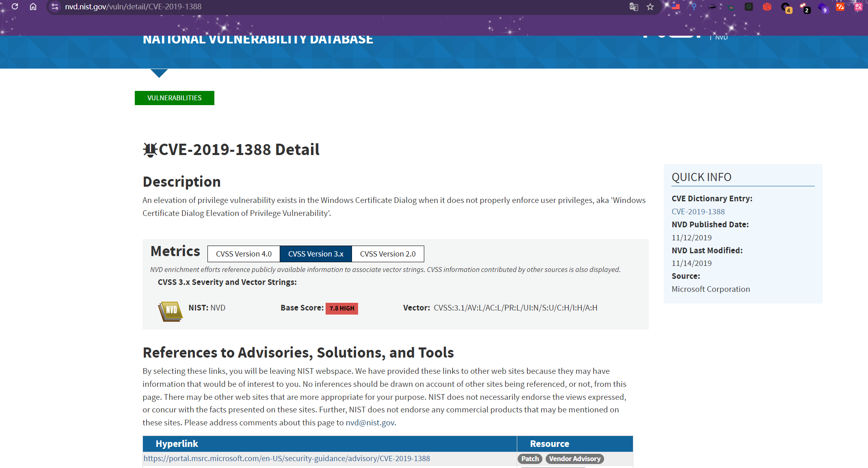Click the green VULNERABILITIES button
The image size is (868, 468).
(x=174, y=98)
